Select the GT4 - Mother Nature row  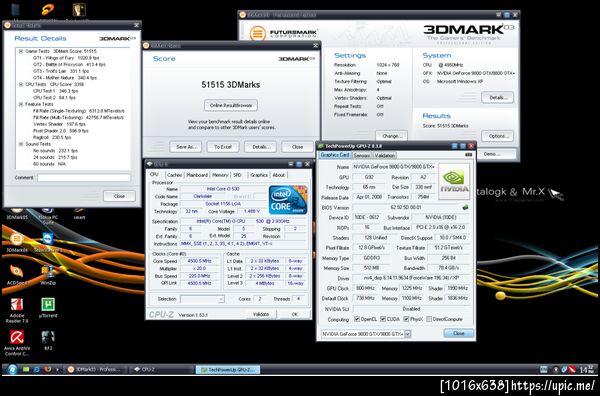(65, 78)
